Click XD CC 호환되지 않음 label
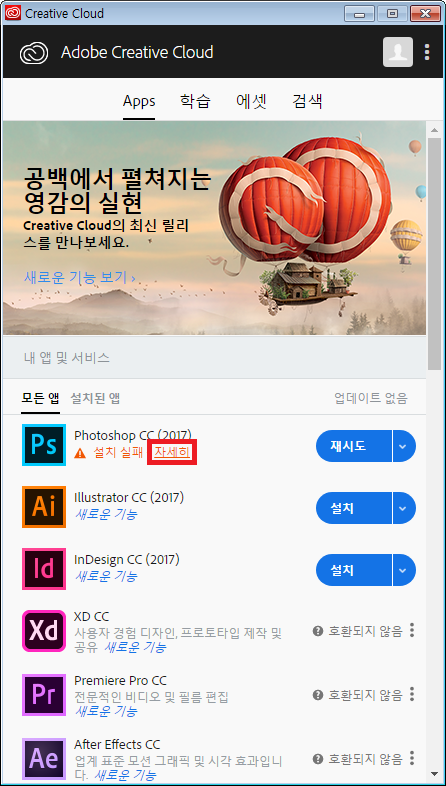 click(365, 631)
